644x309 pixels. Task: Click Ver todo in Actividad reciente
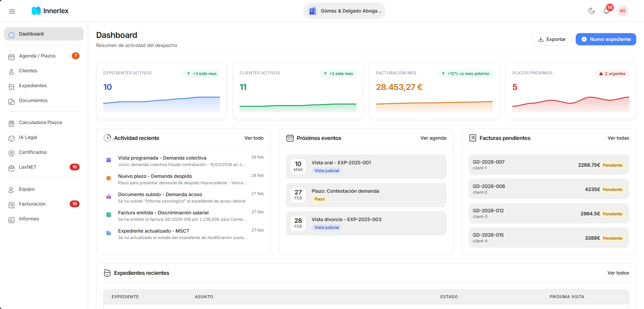click(x=254, y=138)
